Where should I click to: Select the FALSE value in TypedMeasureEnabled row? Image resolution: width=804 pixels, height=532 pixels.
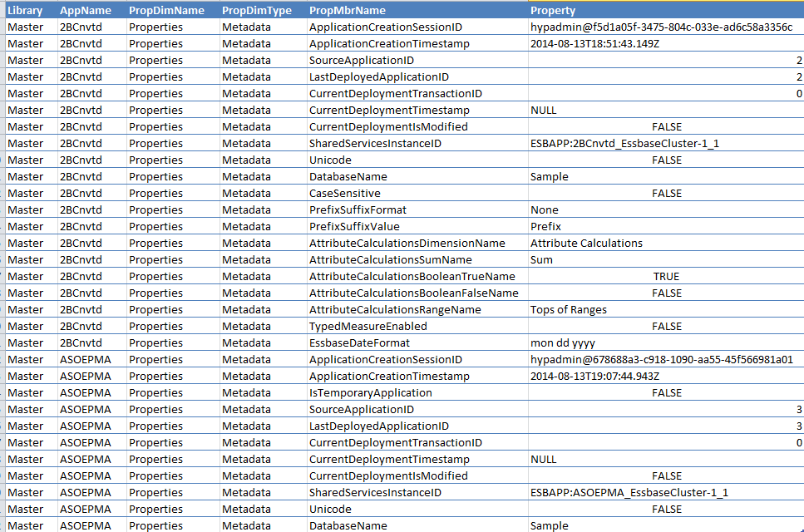(666, 327)
